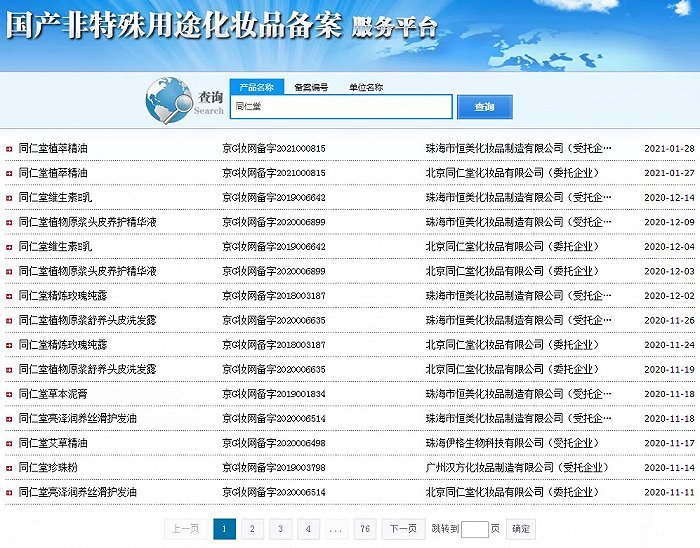Go to page 2 in pagination
Viewport: 700px width, 548px height.
(252, 529)
